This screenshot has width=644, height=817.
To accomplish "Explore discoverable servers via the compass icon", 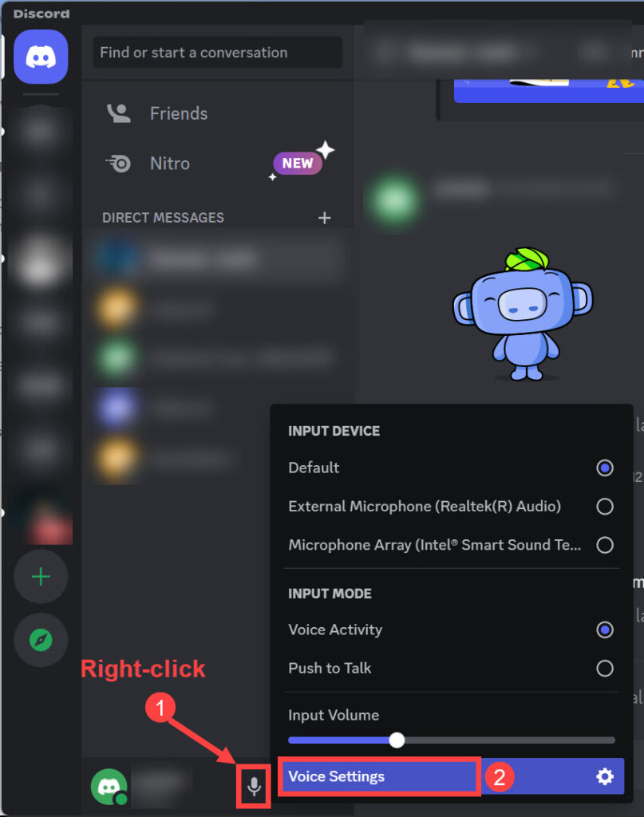I will tap(41, 640).
